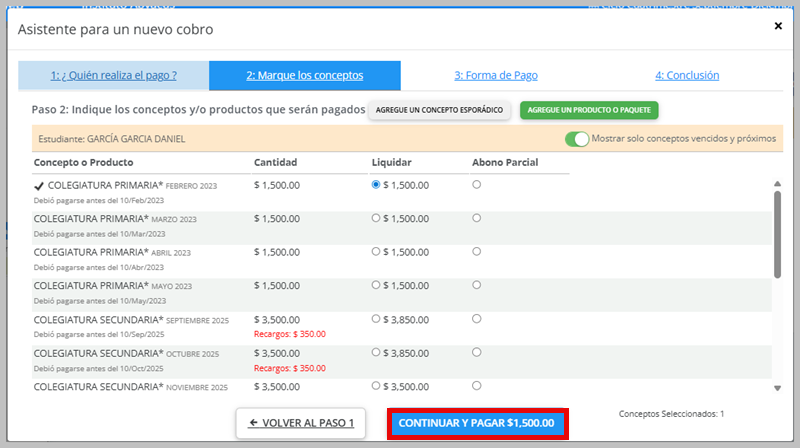Click the '2: Marque los conceptos' tab
The height and width of the screenshot is (448, 800).
[x=305, y=75]
